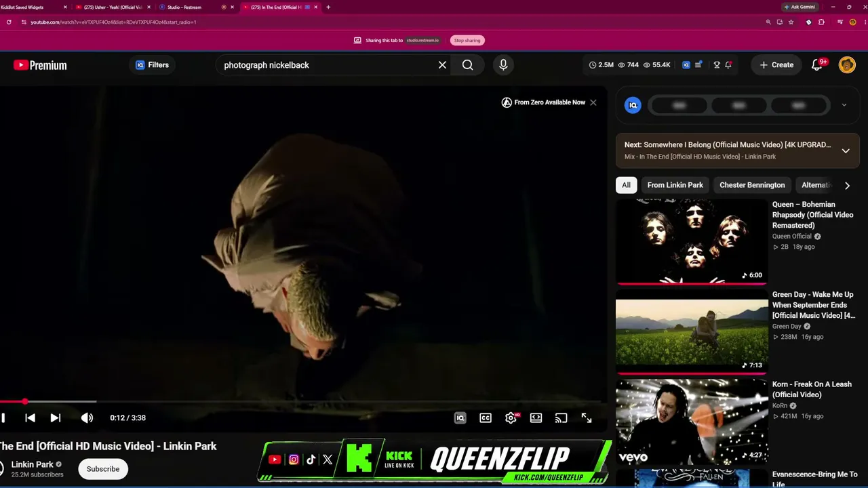Open the browser extensions puzzle icon
Viewport: 868px width, 488px height.
[x=821, y=22]
